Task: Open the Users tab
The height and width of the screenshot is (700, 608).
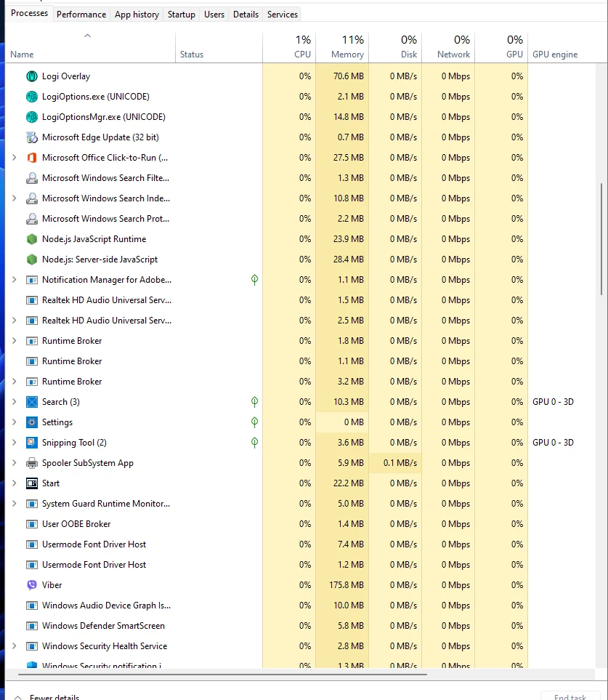Action: 214,15
